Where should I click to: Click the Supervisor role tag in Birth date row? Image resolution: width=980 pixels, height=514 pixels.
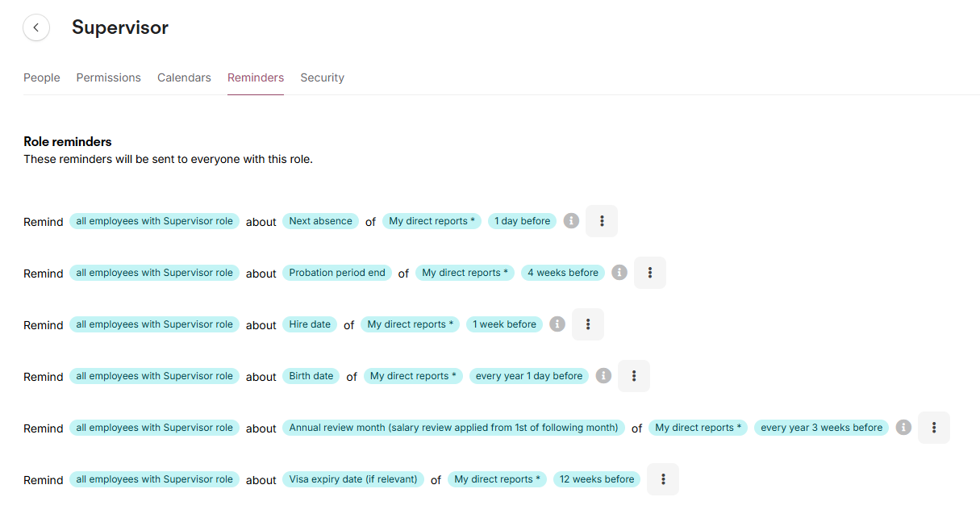click(155, 376)
